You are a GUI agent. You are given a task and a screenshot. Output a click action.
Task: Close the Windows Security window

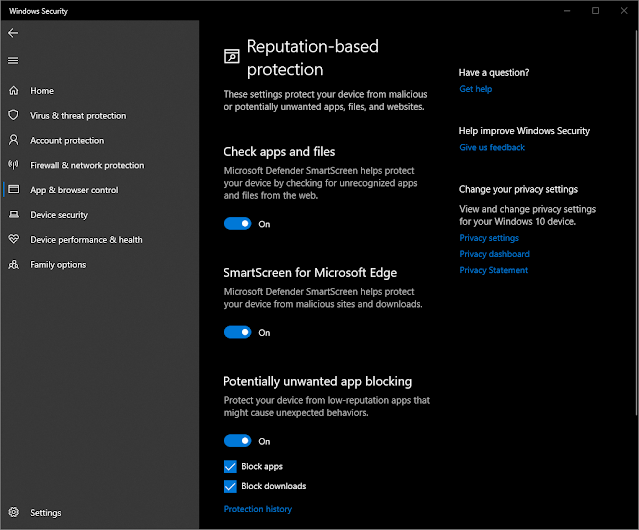coord(624,11)
